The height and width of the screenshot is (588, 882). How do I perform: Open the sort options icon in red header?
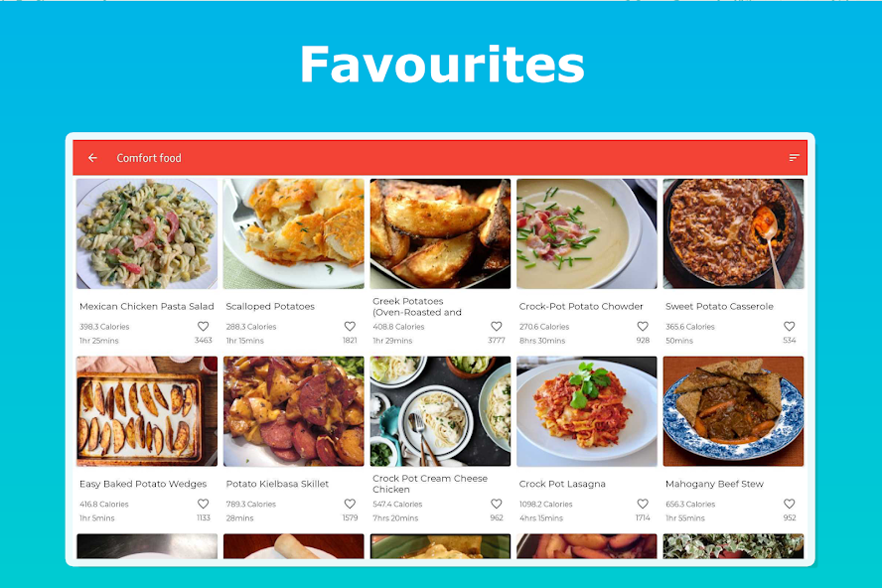794,158
